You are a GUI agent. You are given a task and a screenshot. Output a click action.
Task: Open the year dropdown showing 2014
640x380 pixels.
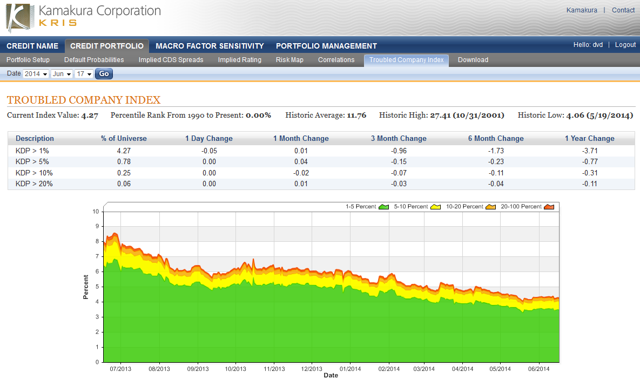[36, 74]
